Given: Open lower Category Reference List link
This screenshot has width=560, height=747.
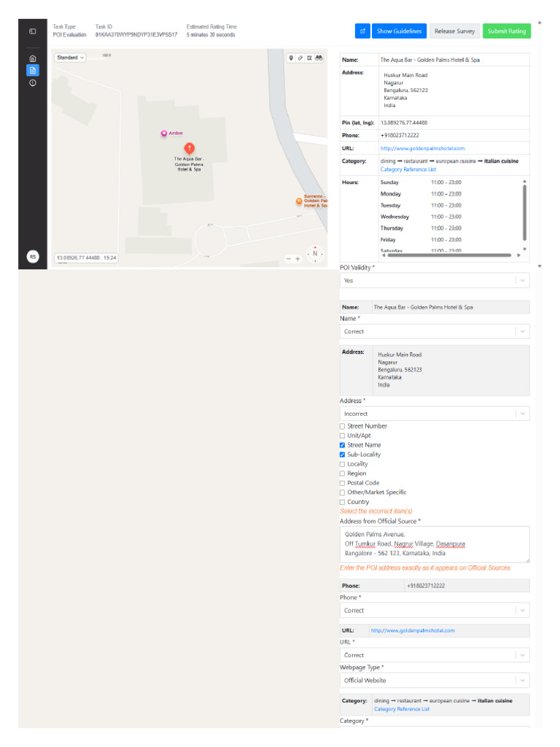Looking at the screenshot, I should click(402, 709).
